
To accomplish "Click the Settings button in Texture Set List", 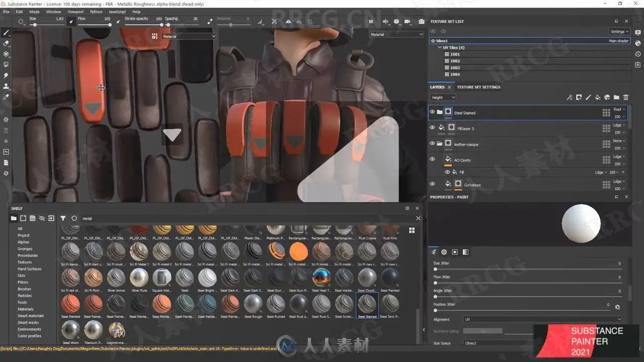I will 619,32.
